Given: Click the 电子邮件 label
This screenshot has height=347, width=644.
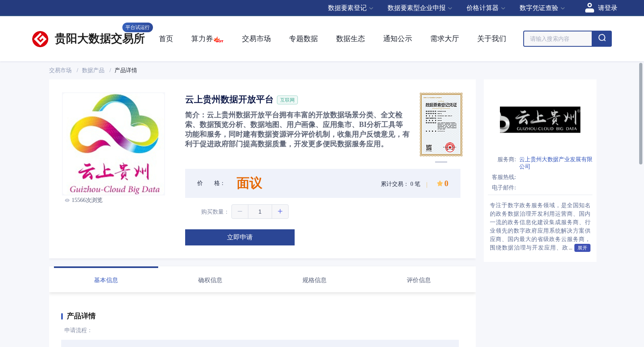Looking at the screenshot, I should (x=504, y=188).
